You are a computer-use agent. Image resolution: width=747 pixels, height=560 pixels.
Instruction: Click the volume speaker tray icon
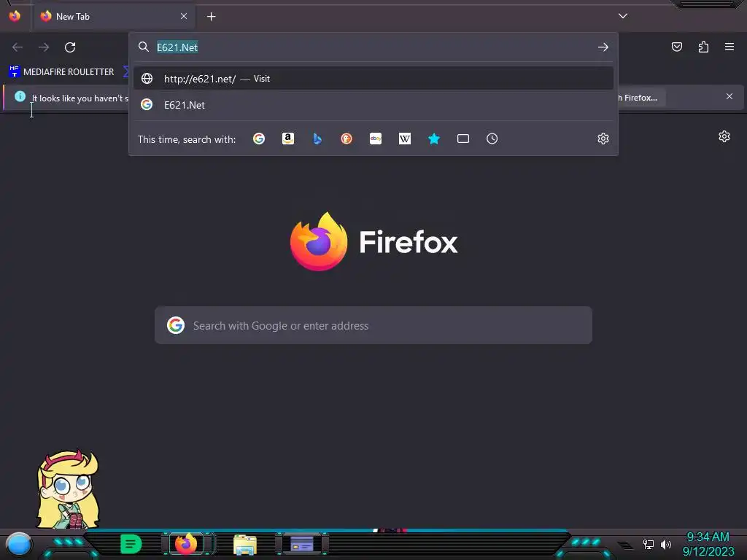[666, 544]
